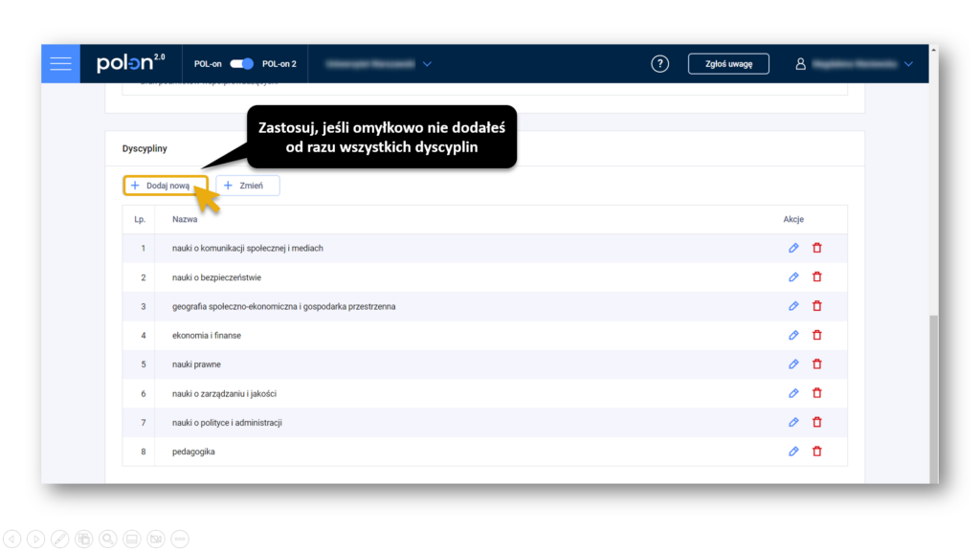Select text nauki o polityce i administracji
The height and width of the screenshot is (551, 980).
[x=227, y=423]
